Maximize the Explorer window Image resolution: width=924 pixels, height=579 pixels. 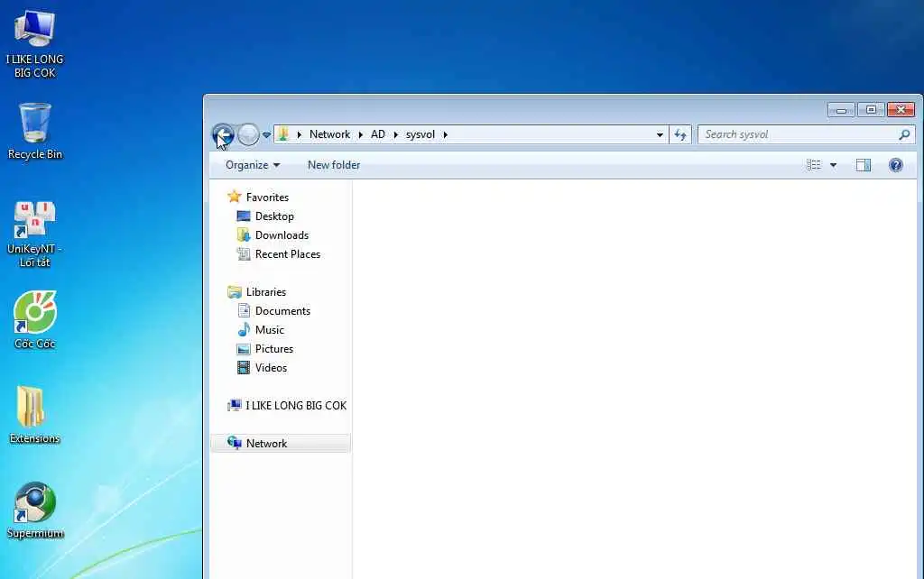pos(871,109)
